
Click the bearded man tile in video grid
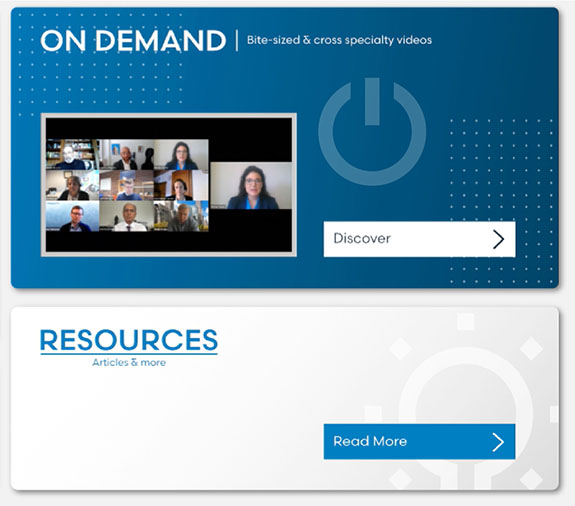click(73, 154)
